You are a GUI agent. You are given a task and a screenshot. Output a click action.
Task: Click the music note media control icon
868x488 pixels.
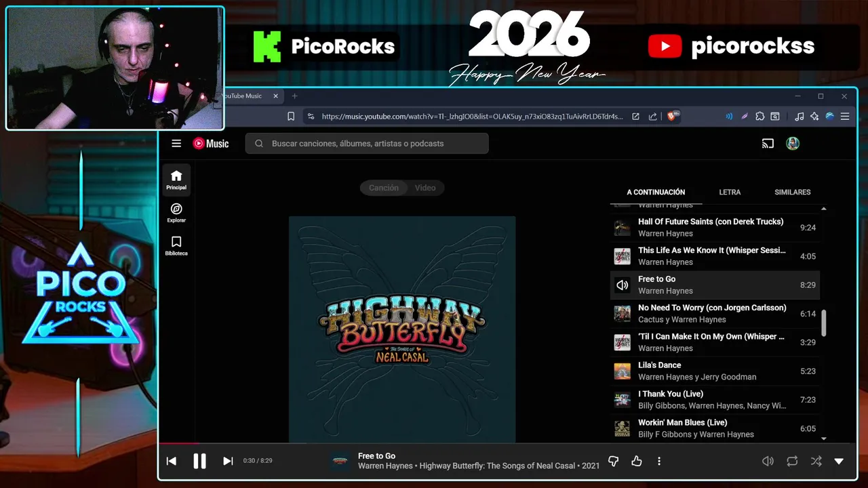[800, 117]
